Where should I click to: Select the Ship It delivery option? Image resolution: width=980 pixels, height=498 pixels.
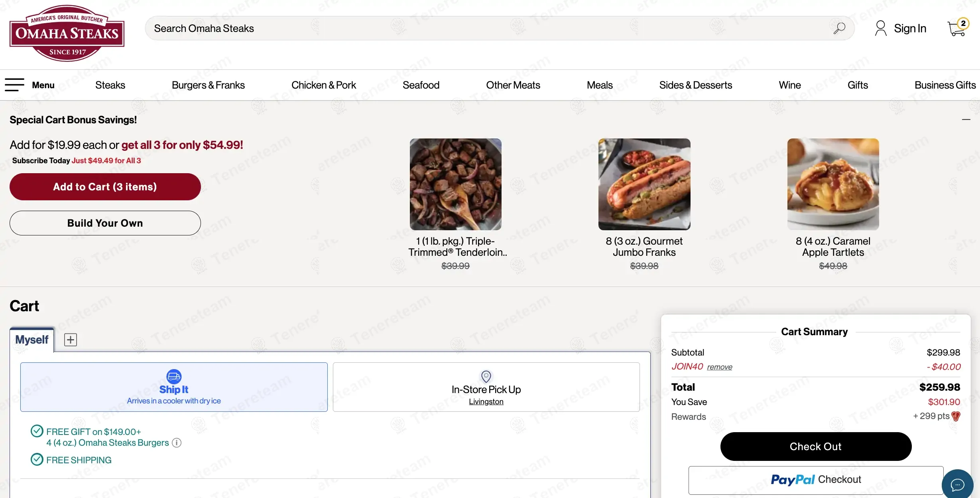coord(174,387)
